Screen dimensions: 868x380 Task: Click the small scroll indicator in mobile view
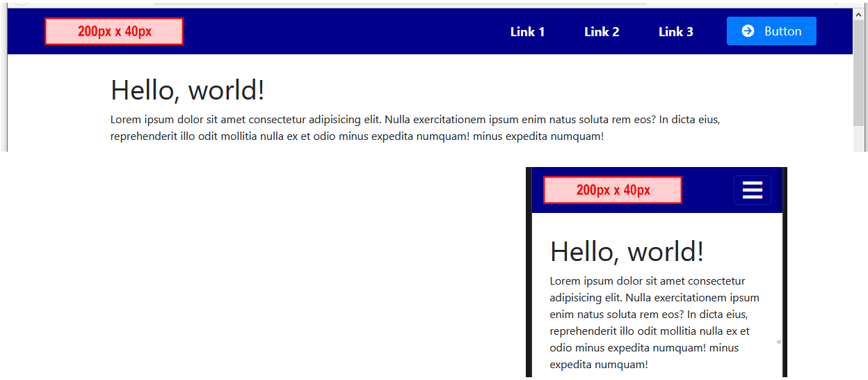tap(778, 342)
